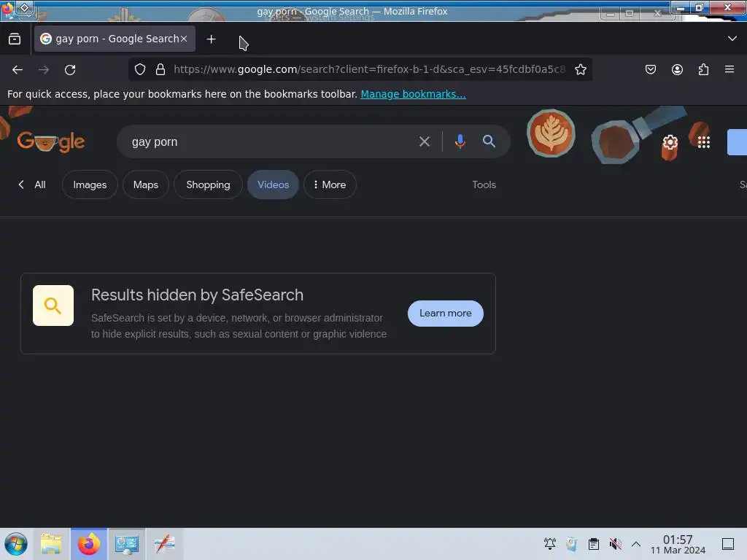
Task: Click the SafeSearch magnifier tile
Action: tap(53, 306)
